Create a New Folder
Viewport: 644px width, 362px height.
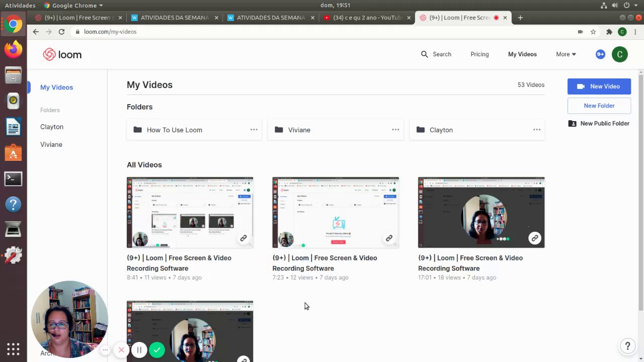pos(599,106)
